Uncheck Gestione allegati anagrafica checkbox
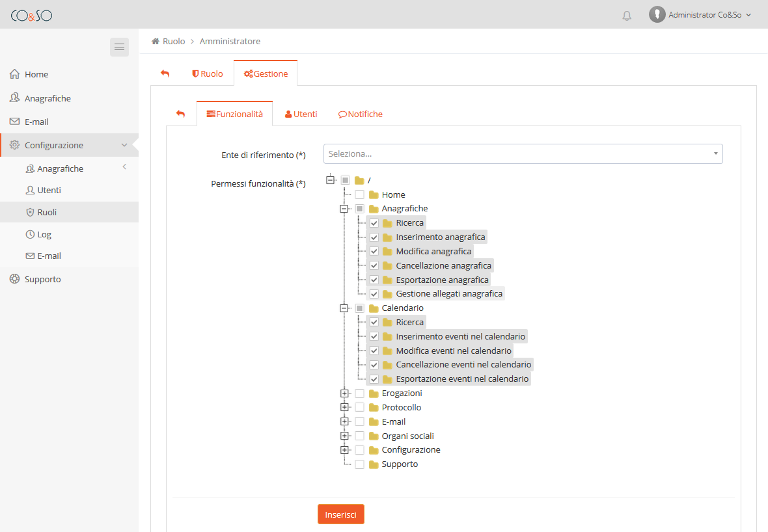768x532 pixels. point(374,294)
